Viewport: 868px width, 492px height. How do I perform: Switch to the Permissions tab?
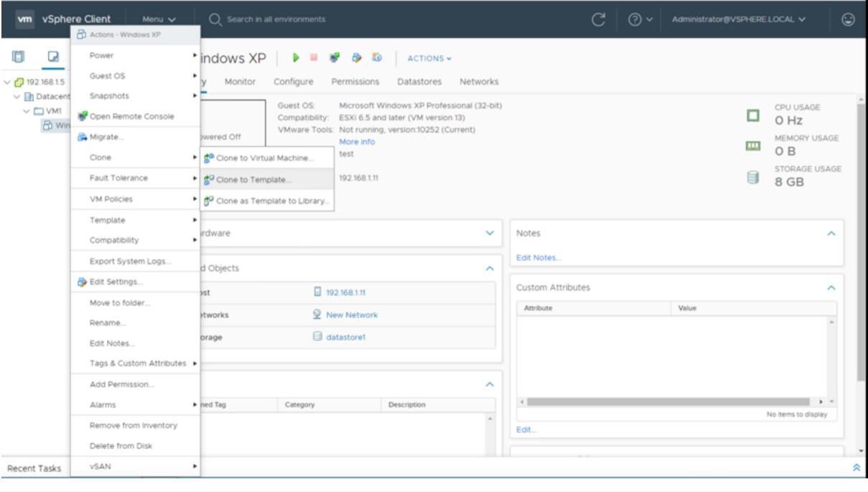[x=355, y=82]
